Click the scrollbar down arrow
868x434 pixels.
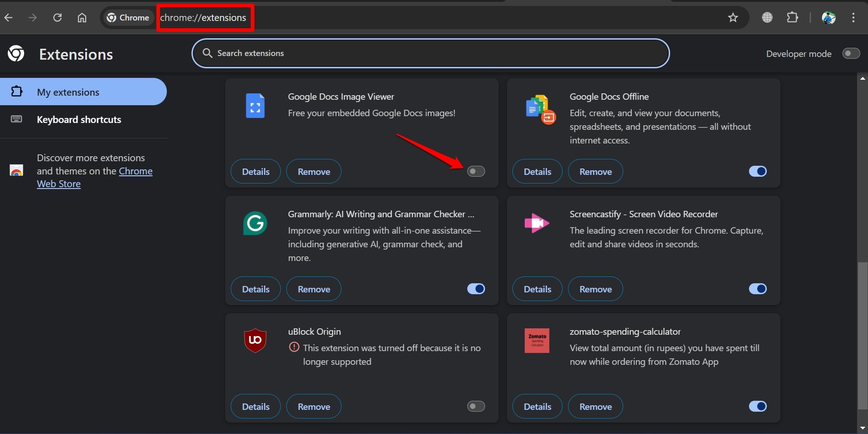(x=863, y=428)
